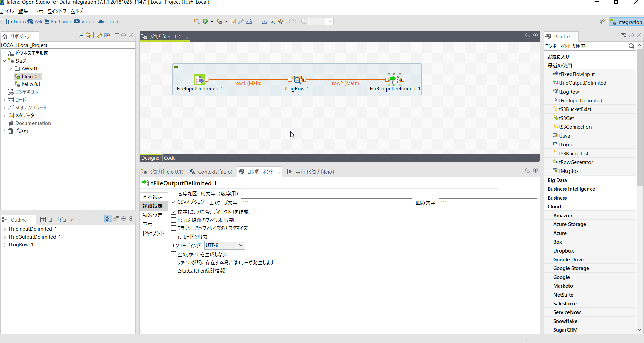Expand AWS01 folder in Repository
The image size is (644, 343).
click(11, 69)
